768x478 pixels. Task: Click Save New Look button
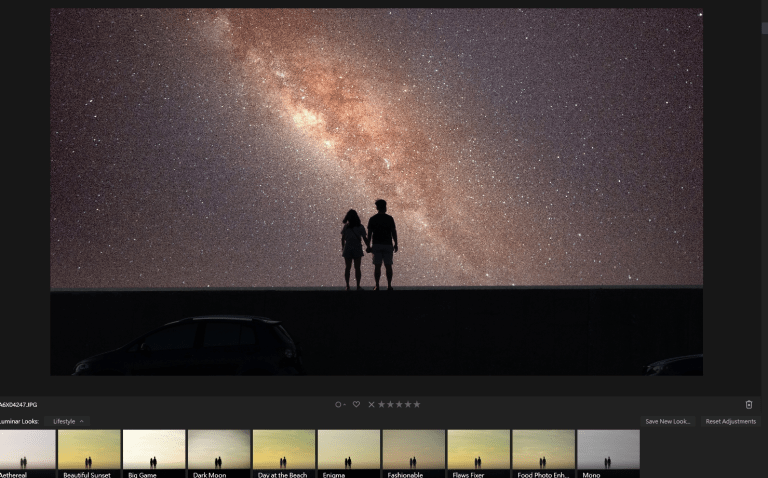(x=668, y=421)
